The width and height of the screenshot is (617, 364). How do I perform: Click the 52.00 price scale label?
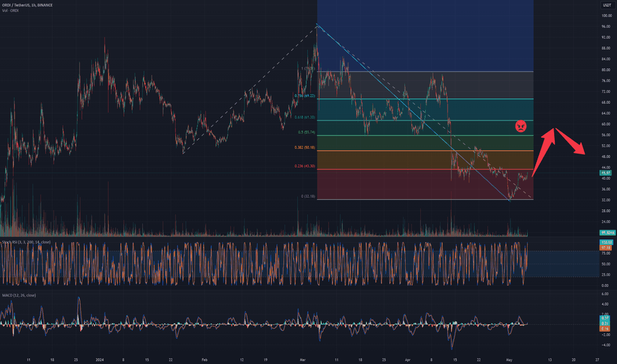606,146
